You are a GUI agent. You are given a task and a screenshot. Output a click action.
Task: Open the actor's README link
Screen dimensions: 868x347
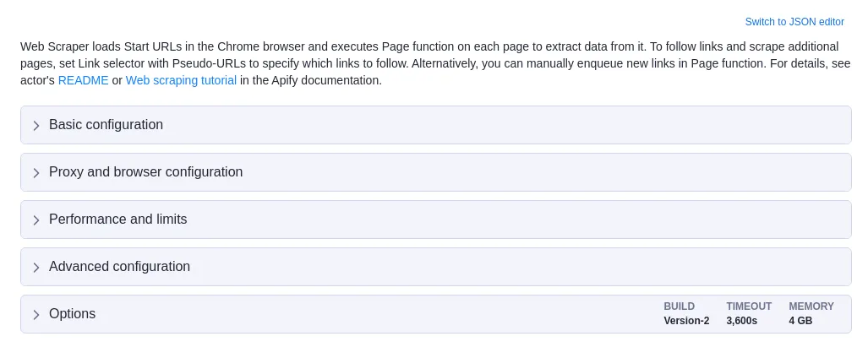click(x=83, y=80)
